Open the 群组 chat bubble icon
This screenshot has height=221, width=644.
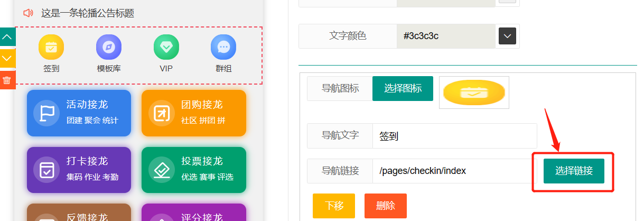pos(223,47)
